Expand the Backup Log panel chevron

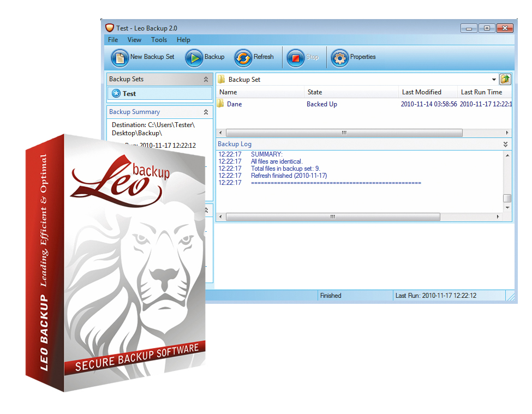505,145
